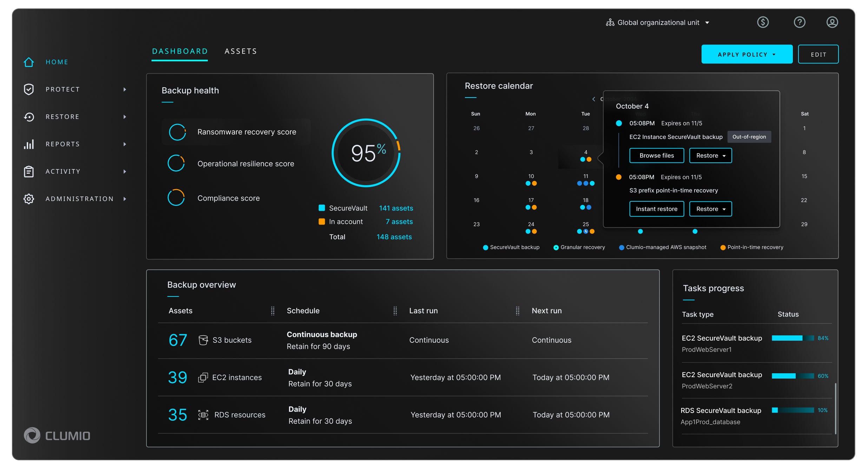Toggle the SecureVault backup legend filter
The width and height of the screenshot is (868, 468).
(x=511, y=247)
